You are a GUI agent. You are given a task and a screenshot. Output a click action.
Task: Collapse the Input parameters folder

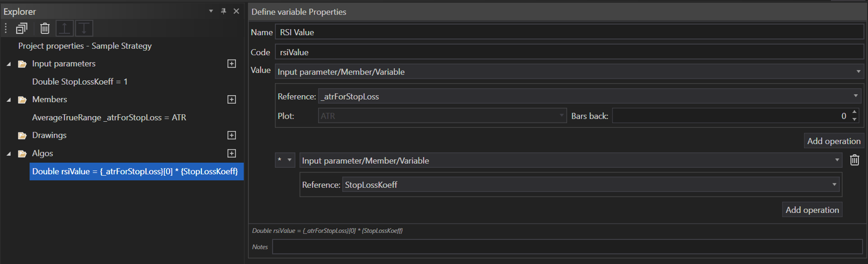[x=8, y=64]
